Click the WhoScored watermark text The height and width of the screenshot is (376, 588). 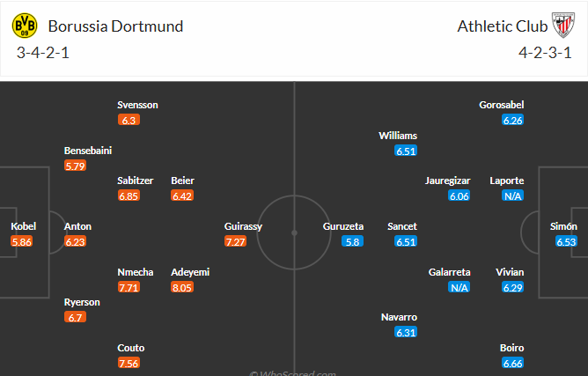293,372
